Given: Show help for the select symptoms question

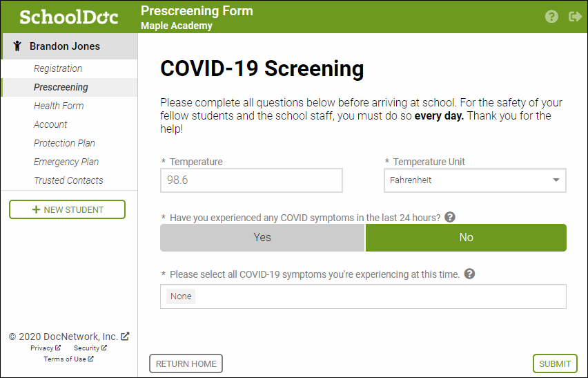Looking at the screenshot, I should [469, 274].
